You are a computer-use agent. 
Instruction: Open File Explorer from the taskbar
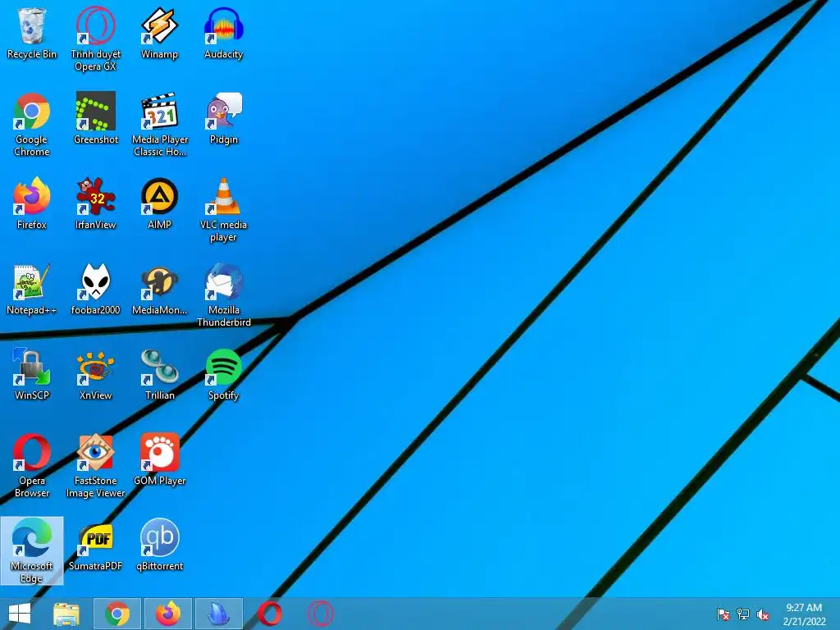pyautogui.click(x=66, y=614)
